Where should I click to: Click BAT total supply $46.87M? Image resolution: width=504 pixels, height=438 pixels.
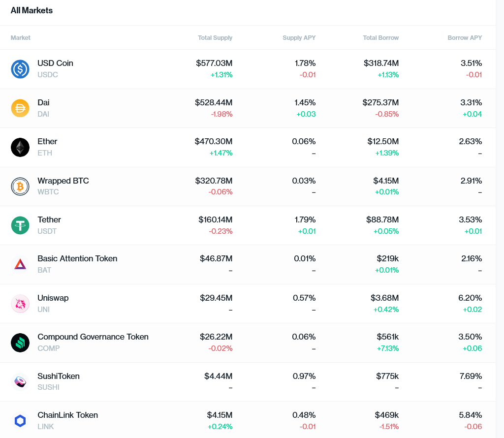[x=216, y=258]
